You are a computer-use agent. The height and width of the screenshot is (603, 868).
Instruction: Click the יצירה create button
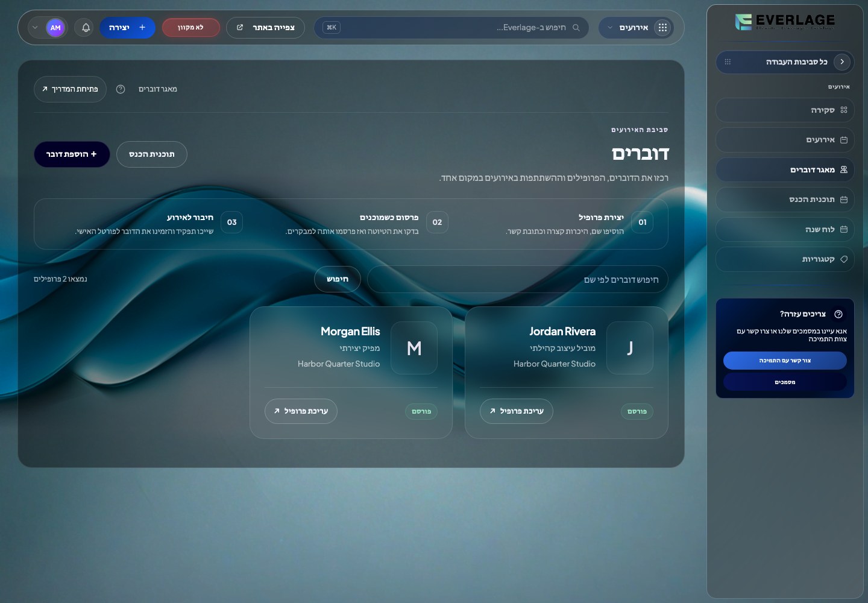pos(127,28)
